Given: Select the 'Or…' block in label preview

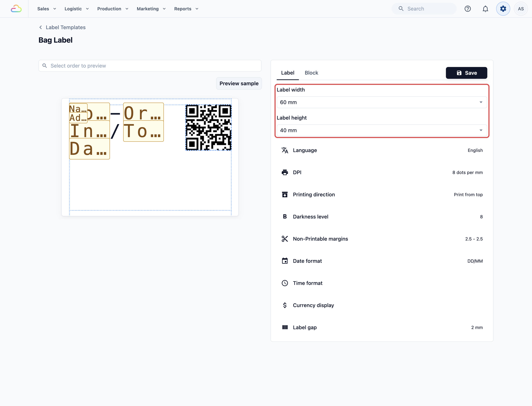Looking at the screenshot, I should (x=143, y=112).
